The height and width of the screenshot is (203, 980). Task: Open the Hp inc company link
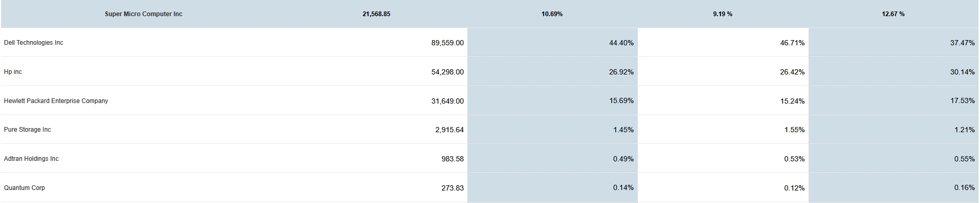[x=13, y=72]
